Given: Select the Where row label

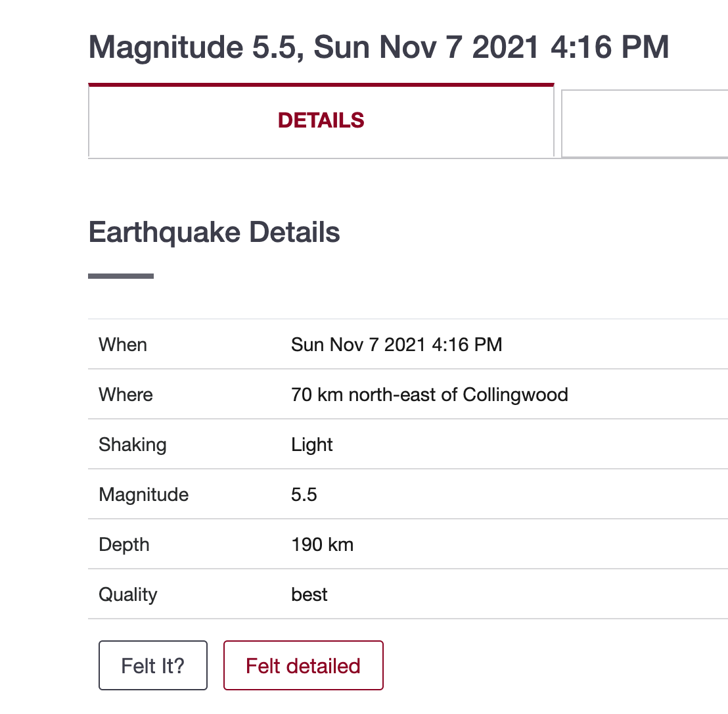Looking at the screenshot, I should (x=125, y=394).
